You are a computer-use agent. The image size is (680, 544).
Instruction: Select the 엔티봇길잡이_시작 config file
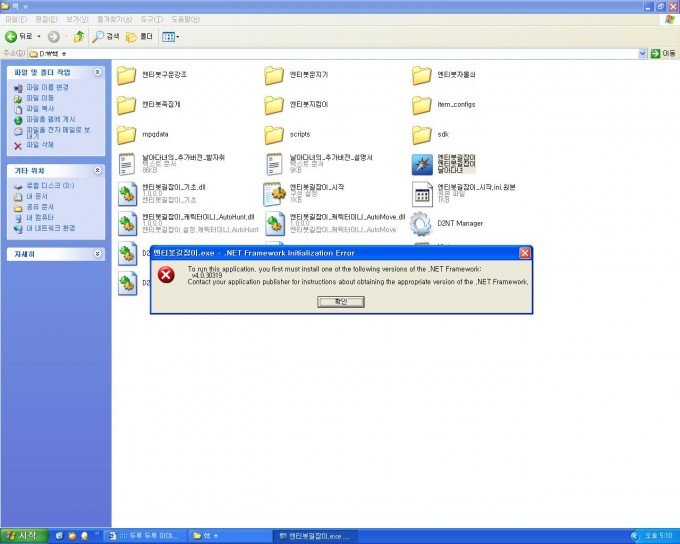pos(304,193)
